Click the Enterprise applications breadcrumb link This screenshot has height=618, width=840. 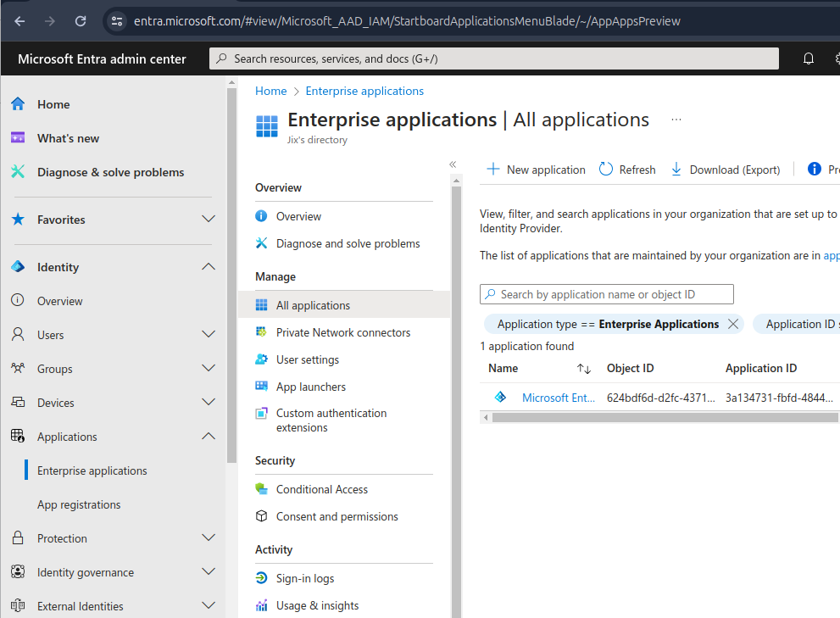(x=364, y=91)
